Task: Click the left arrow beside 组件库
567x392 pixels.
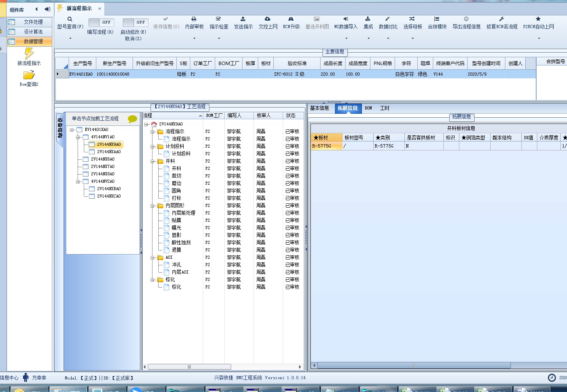Action: (37, 9)
